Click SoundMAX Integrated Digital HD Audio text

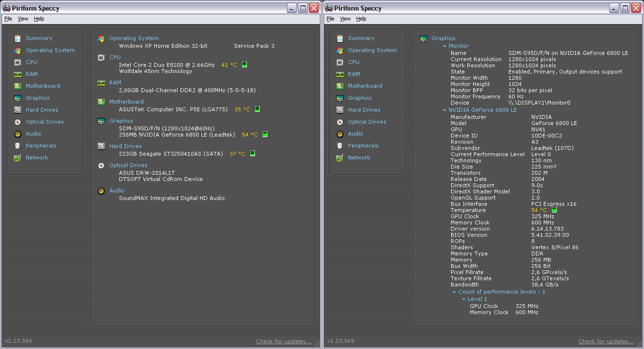172,198
